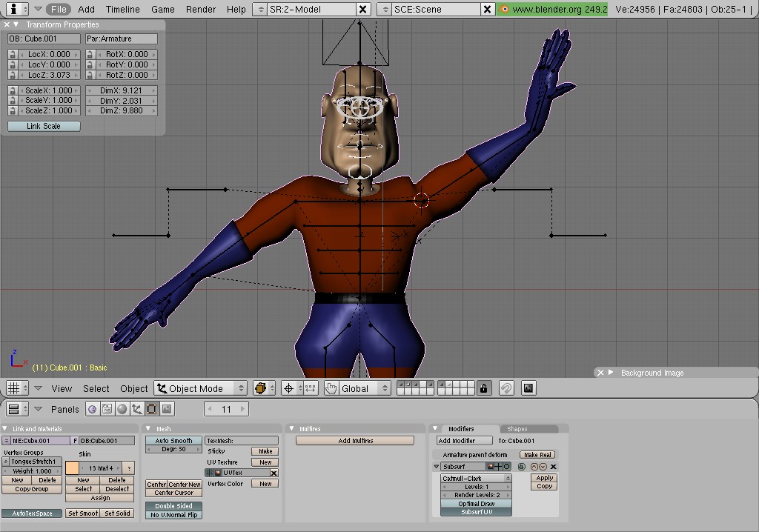Select the Shading context sphere icon
The height and width of the screenshot is (532, 759).
pyautogui.click(x=122, y=409)
